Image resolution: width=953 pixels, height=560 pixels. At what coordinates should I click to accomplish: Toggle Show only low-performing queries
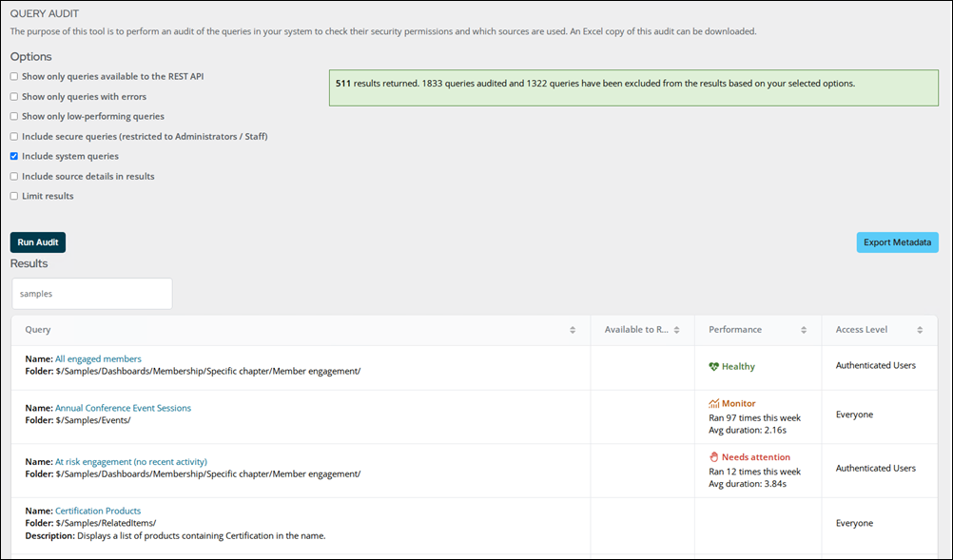click(x=14, y=116)
